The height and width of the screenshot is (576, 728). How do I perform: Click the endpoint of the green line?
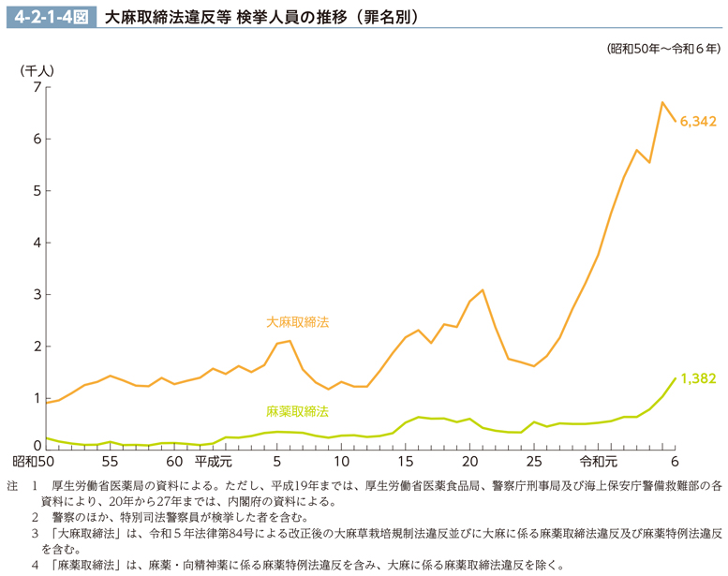coord(675,378)
